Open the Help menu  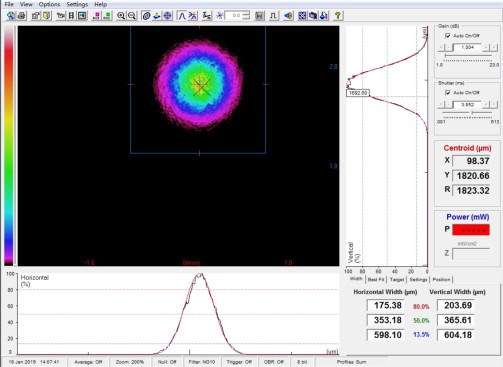click(x=100, y=4)
